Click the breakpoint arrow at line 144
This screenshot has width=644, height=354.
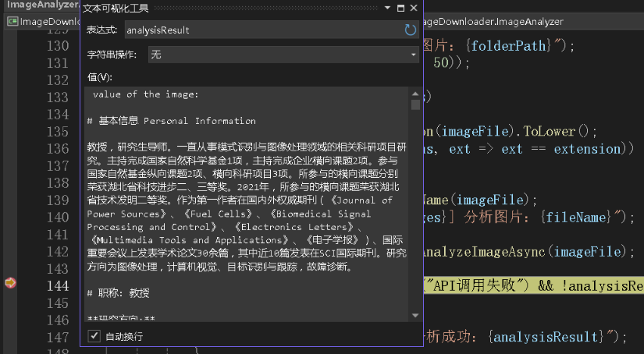click(x=10, y=282)
